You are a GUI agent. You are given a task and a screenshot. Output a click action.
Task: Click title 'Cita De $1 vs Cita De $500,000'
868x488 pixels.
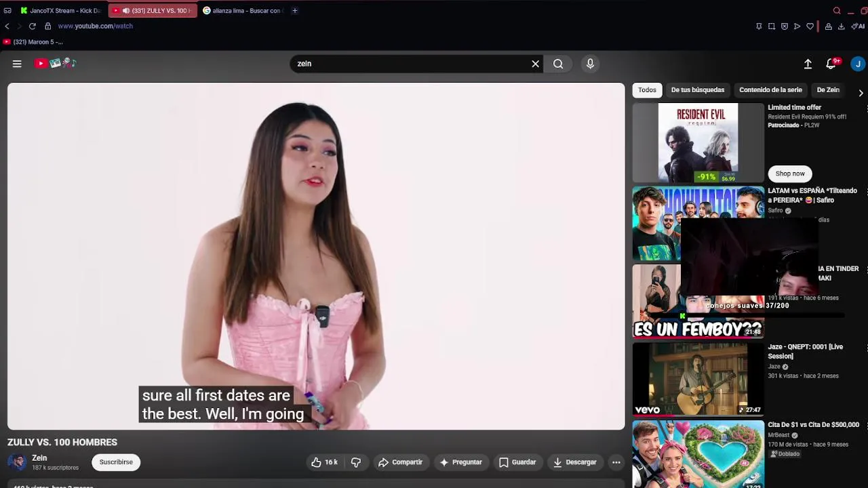point(813,425)
